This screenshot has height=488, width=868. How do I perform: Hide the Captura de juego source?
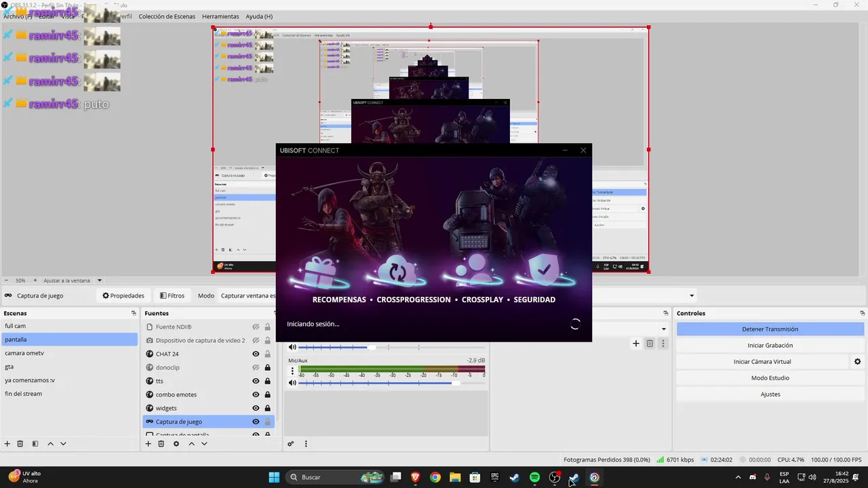tap(256, 422)
